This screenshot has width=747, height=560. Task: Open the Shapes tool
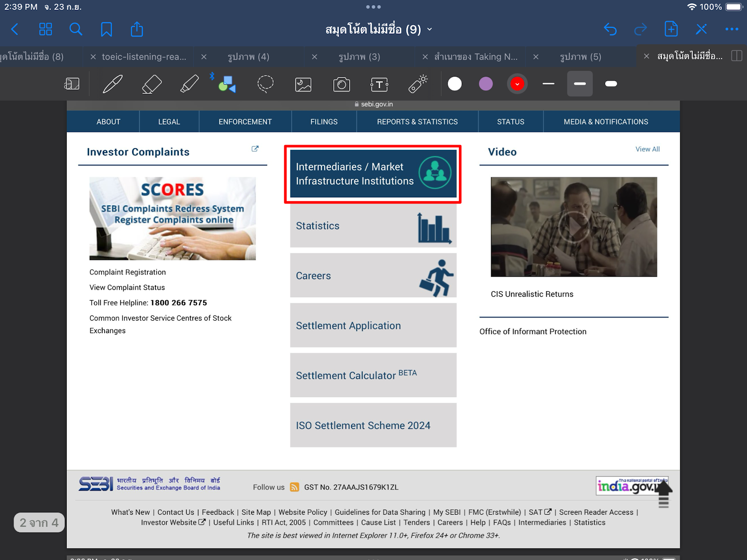[227, 84]
